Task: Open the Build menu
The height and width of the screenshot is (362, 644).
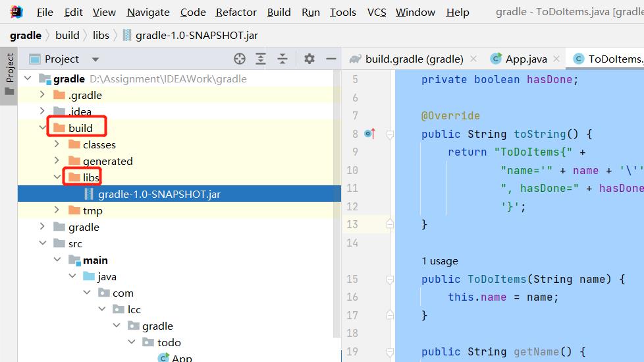Action: pyautogui.click(x=279, y=13)
